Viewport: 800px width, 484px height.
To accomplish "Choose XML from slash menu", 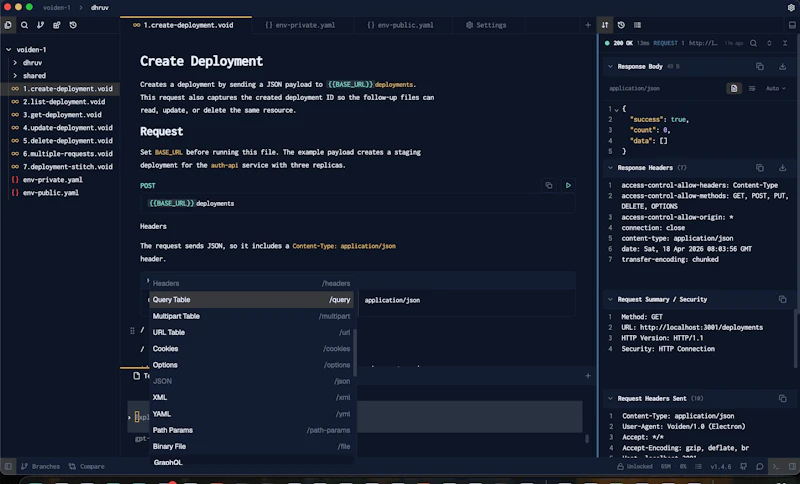I will point(252,397).
